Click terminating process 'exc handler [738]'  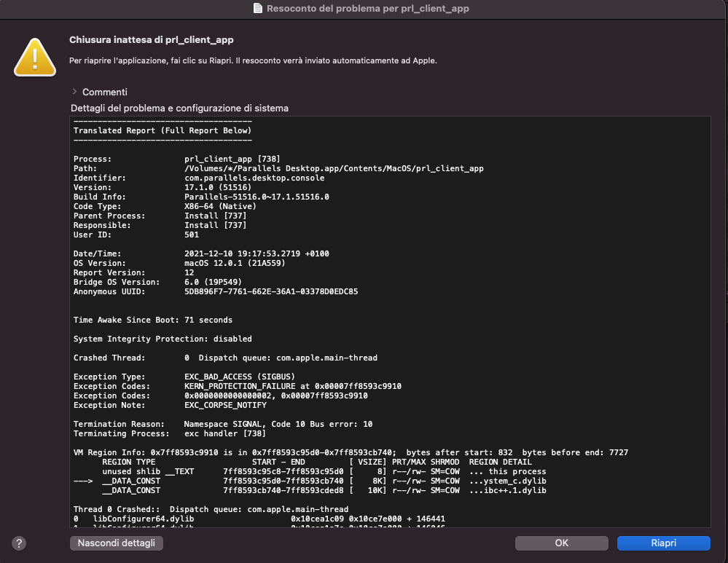tap(225, 433)
